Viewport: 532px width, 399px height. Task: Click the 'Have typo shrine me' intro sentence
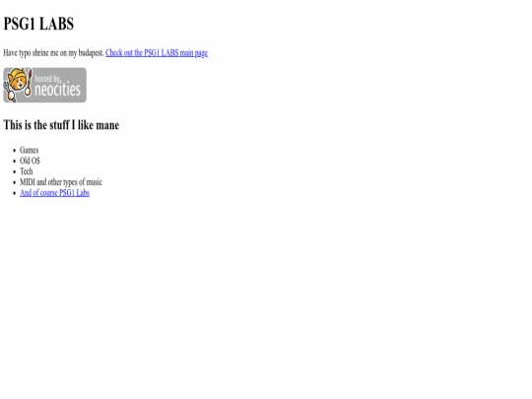coord(53,53)
